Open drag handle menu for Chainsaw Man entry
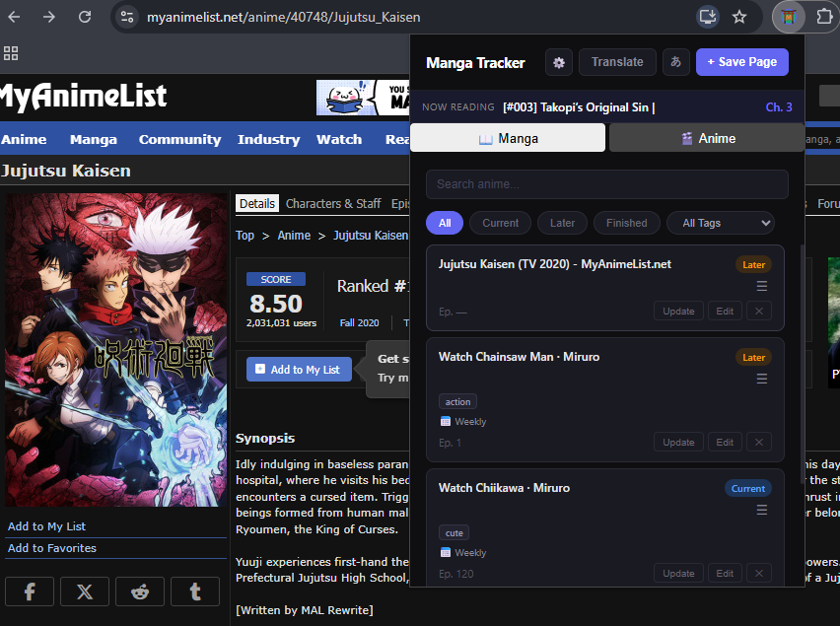840x626 pixels. tap(762, 379)
